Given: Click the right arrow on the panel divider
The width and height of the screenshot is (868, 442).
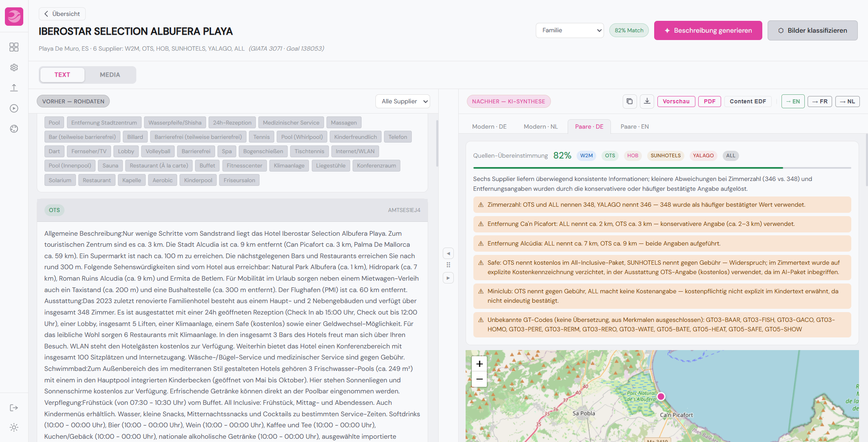Looking at the screenshot, I should click(x=448, y=278).
